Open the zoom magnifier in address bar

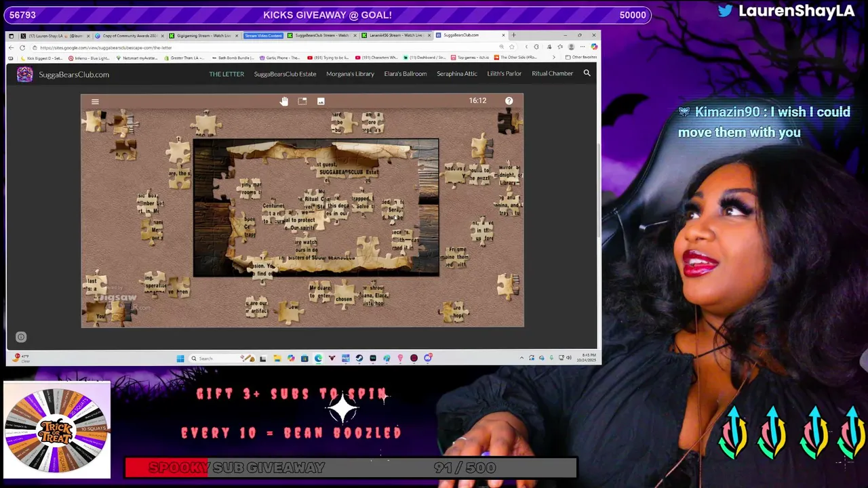tap(501, 47)
